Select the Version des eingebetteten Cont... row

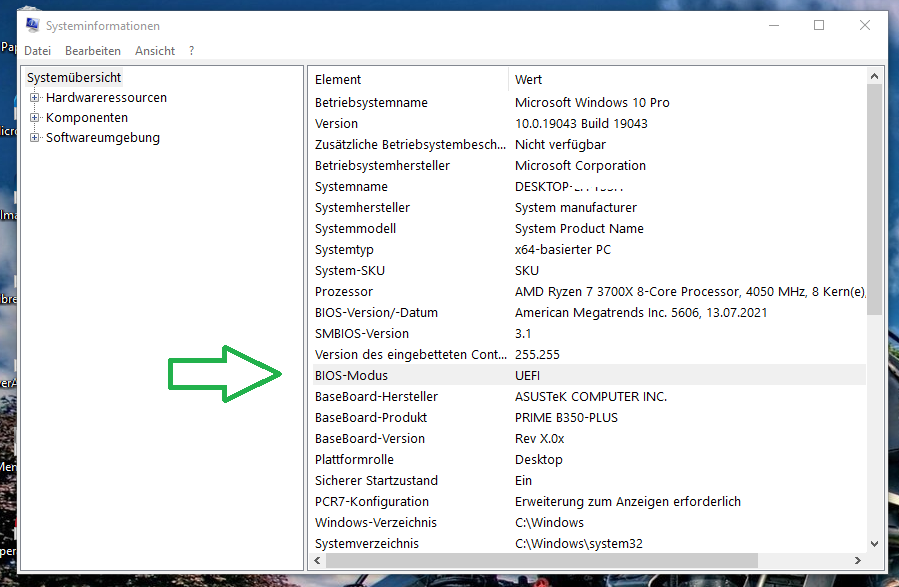589,355
